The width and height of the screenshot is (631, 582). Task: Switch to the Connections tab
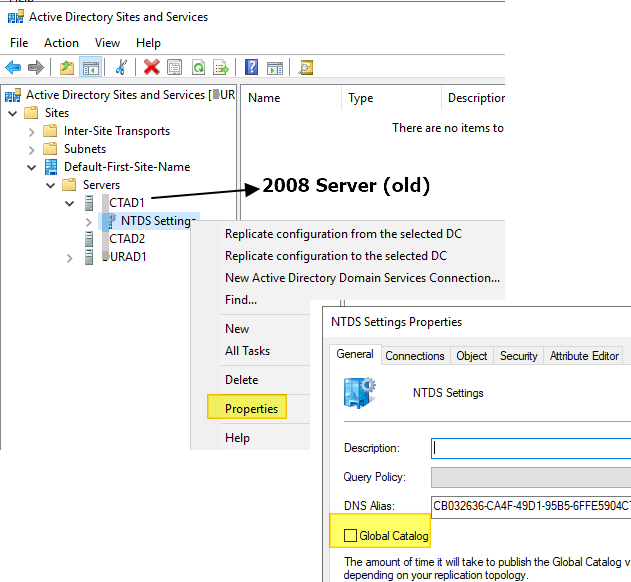pos(415,356)
